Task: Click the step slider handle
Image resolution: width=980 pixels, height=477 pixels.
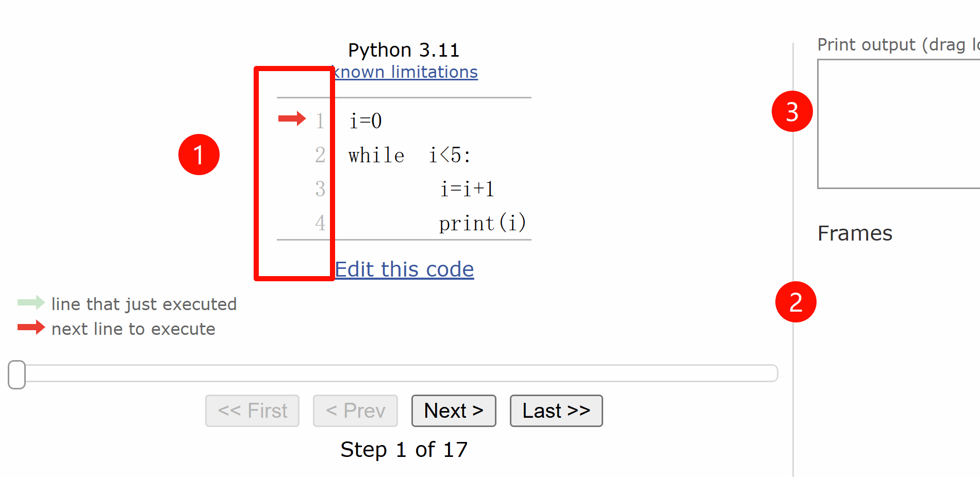Action: (x=17, y=374)
